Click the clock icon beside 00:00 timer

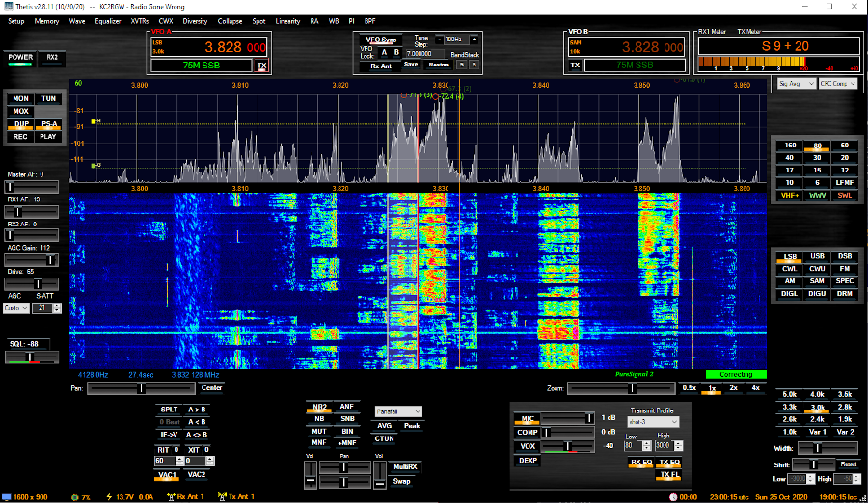tap(673, 497)
